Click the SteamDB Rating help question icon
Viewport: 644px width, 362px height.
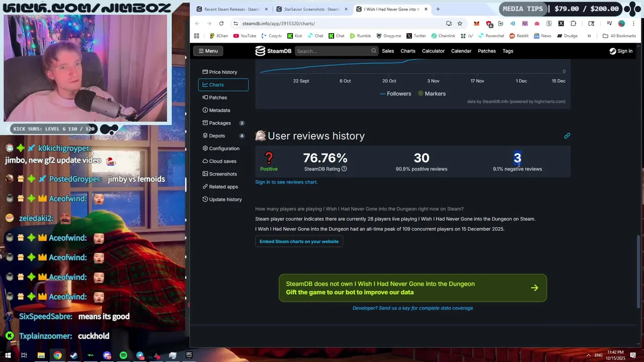point(344,169)
